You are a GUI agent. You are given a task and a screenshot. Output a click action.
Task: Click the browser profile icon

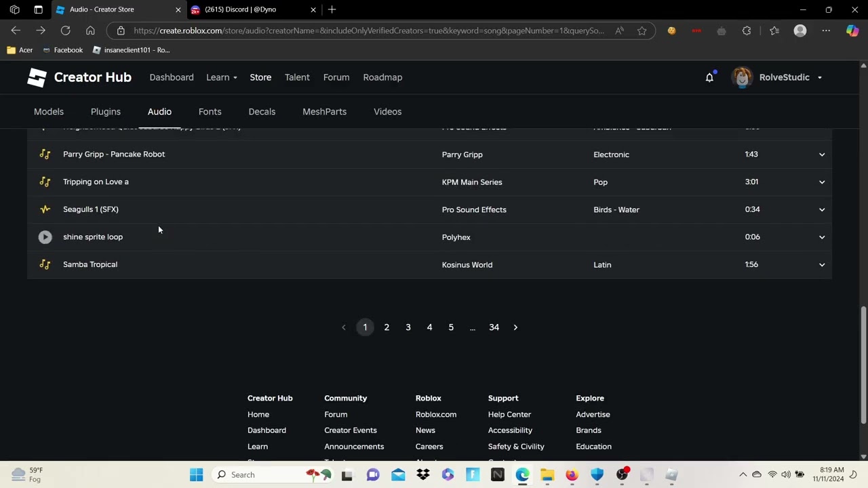click(x=800, y=30)
